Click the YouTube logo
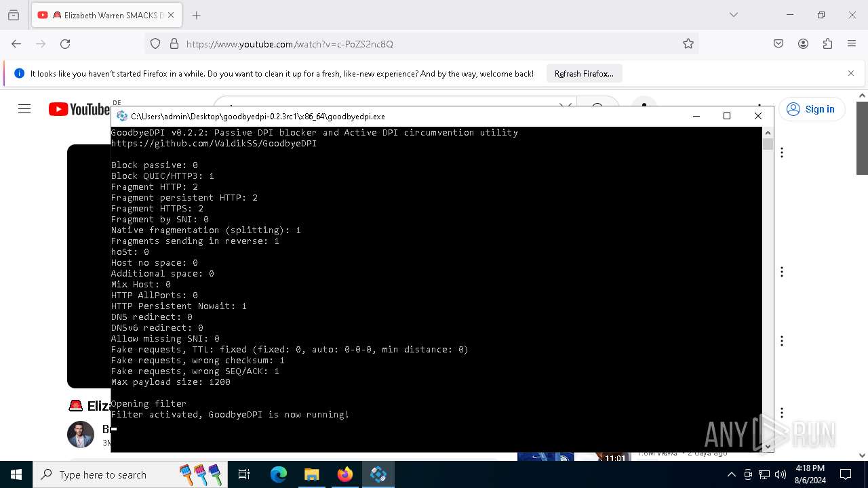This screenshot has height=488, width=868. tap(79, 109)
